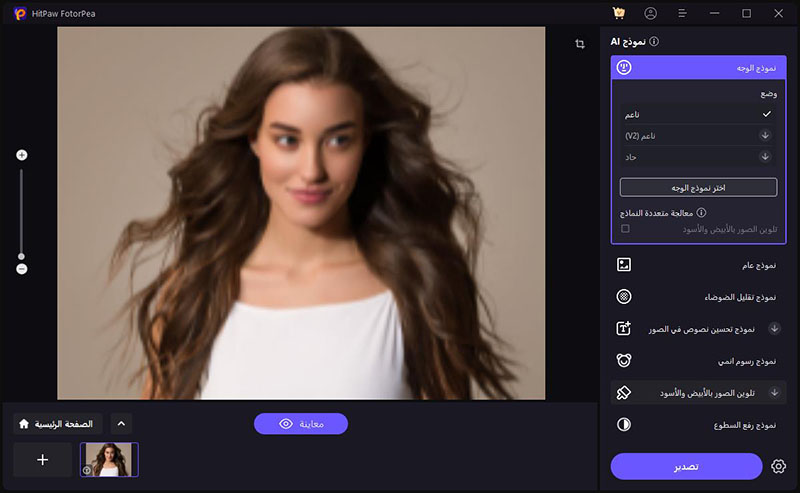Select the crop tool icon
800x493 pixels.
point(580,44)
